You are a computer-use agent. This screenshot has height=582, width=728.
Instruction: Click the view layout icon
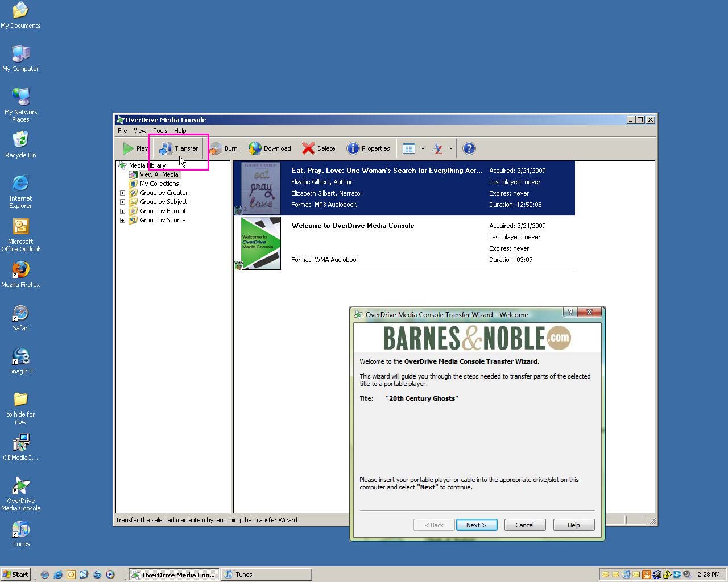click(409, 148)
